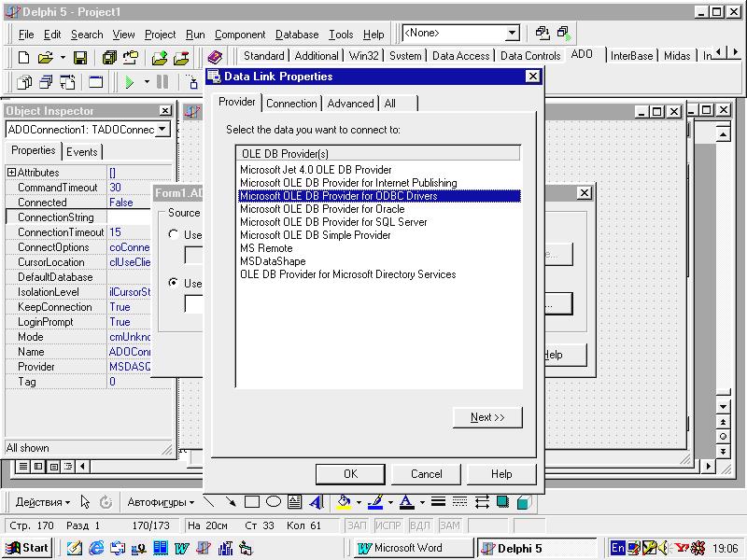Select Microsoft Jet 4.0 OLE DB Provider
This screenshot has height=560, width=747.
tap(316, 170)
